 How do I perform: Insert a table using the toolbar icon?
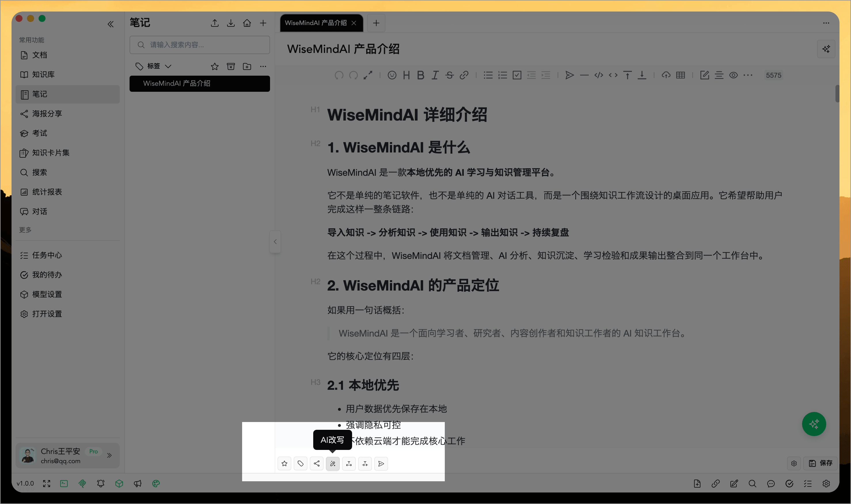click(681, 75)
